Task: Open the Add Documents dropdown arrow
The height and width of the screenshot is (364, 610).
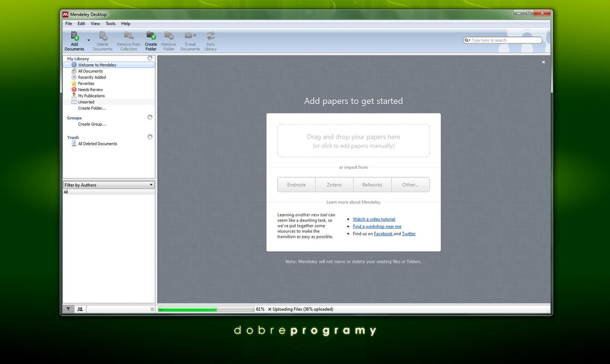Action: (x=89, y=40)
